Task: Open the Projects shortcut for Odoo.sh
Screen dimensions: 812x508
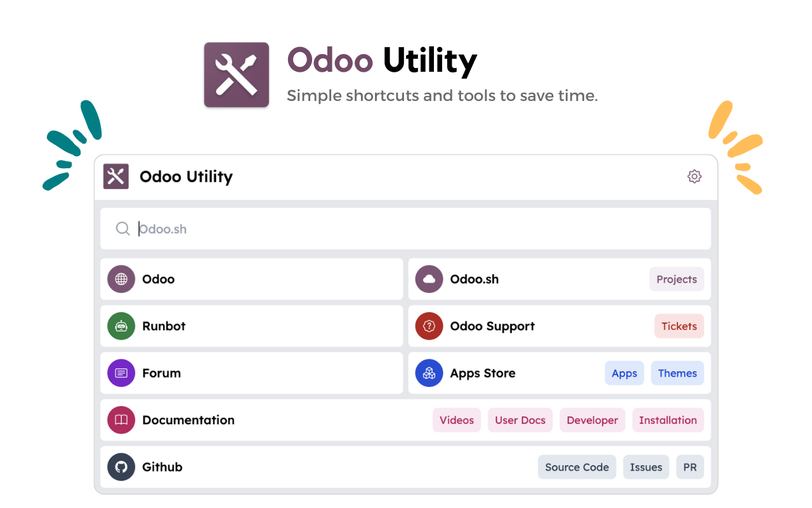Action: click(x=676, y=279)
